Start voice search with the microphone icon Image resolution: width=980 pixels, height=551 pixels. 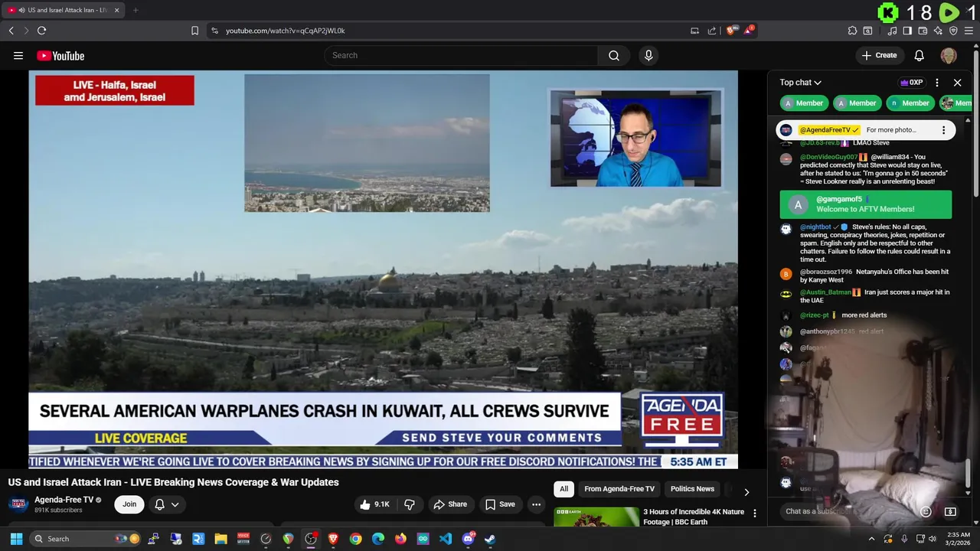648,55
